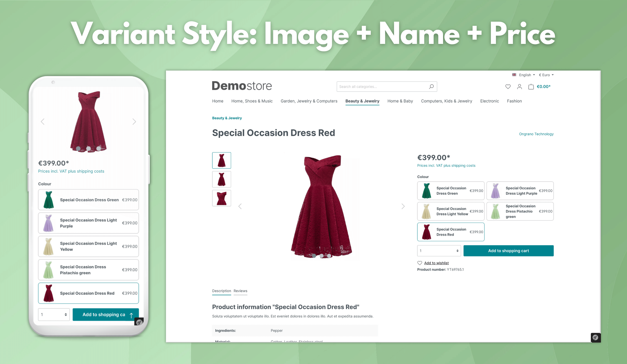This screenshot has height=364, width=627.
Task: Click the main red dress image
Action: 321,206
